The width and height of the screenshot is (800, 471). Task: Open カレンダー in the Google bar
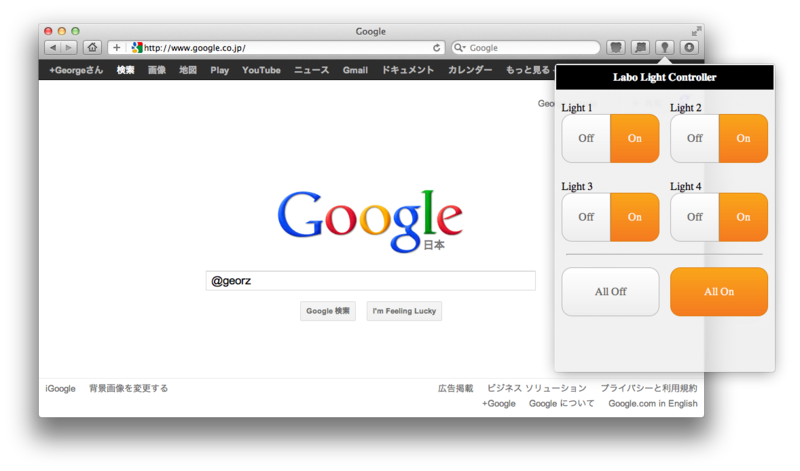[x=470, y=70]
